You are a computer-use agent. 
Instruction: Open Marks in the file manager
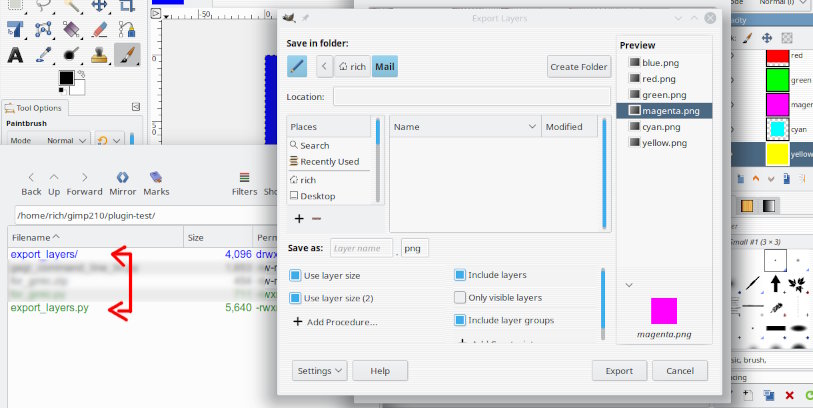coord(156,184)
